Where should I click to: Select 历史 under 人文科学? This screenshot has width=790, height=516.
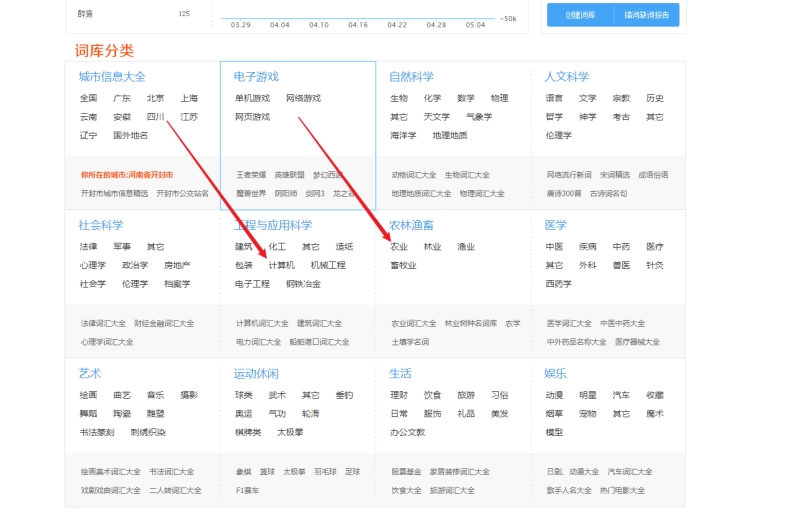point(654,98)
